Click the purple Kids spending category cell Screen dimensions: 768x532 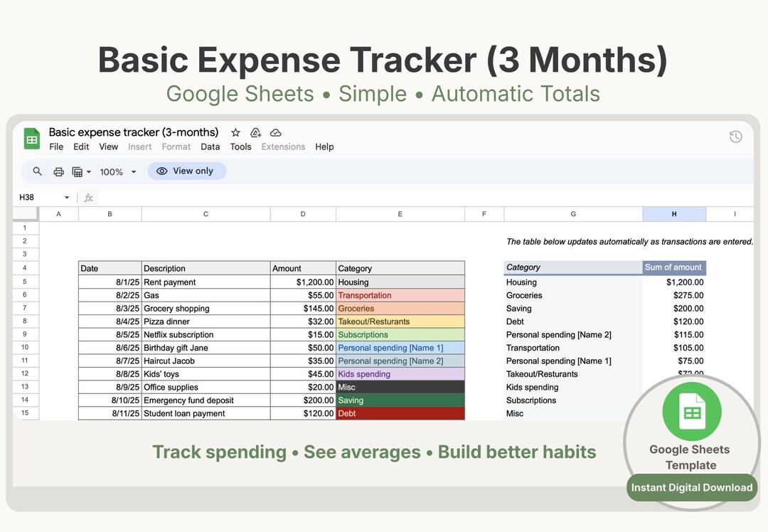click(x=400, y=374)
